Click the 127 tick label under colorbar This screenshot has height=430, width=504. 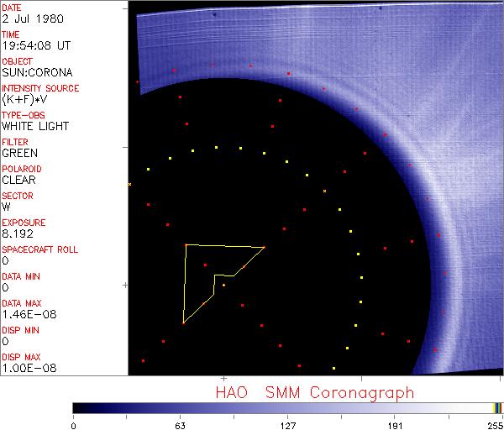tap(287, 425)
